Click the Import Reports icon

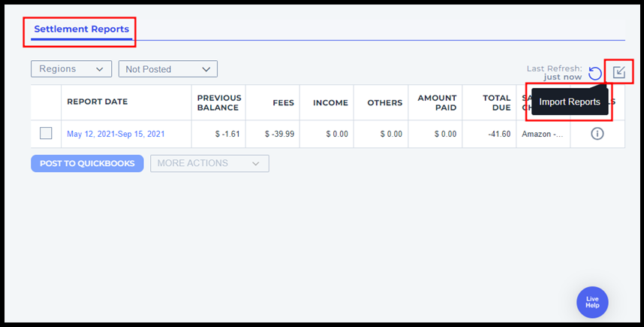click(x=619, y=72)
